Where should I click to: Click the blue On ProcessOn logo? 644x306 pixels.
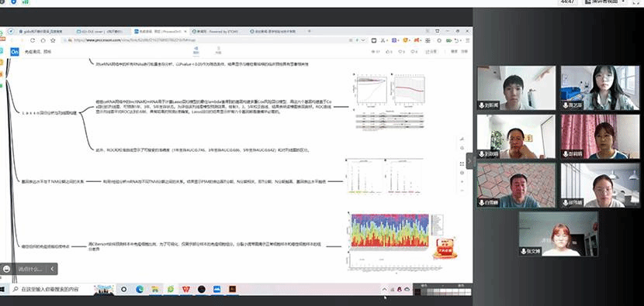coord(15,52)
